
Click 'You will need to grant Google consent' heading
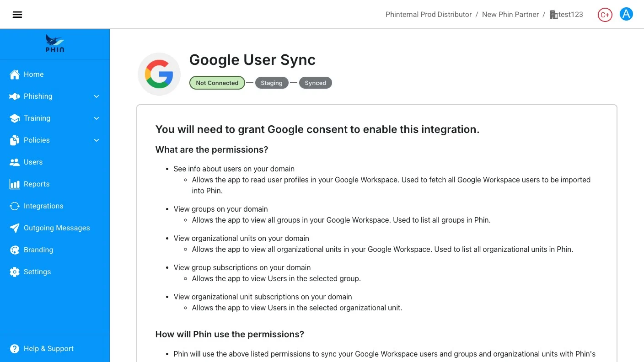click(317, 129)
